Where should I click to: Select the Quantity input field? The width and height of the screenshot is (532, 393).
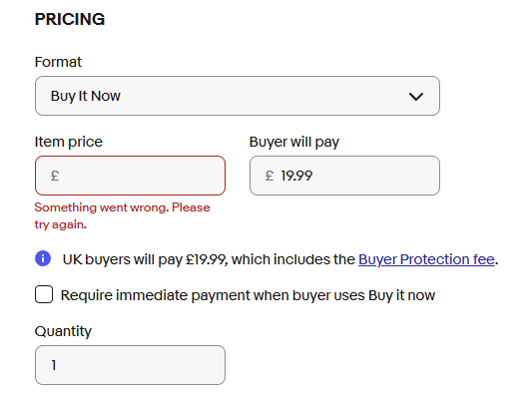click(131, 365)
